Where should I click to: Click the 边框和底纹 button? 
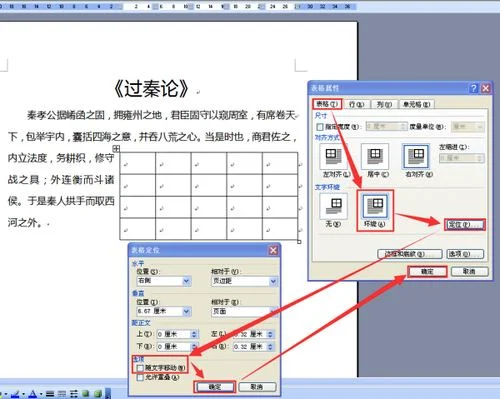410,254
